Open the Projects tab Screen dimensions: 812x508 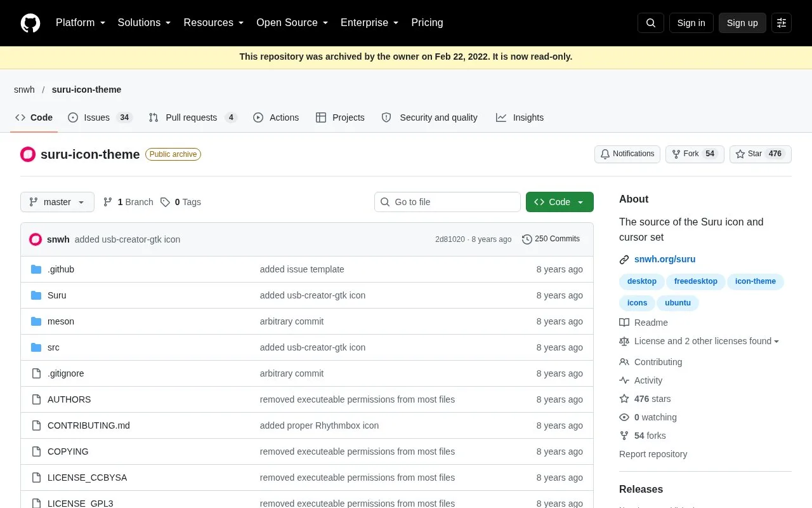click(x=340, y=117)
